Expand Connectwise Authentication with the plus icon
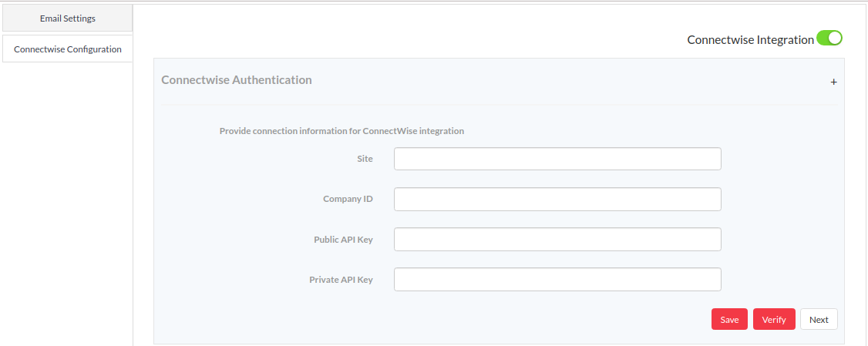Image resolution: width=868 pixels, height=346 pixels. click(x=833, y=82)
